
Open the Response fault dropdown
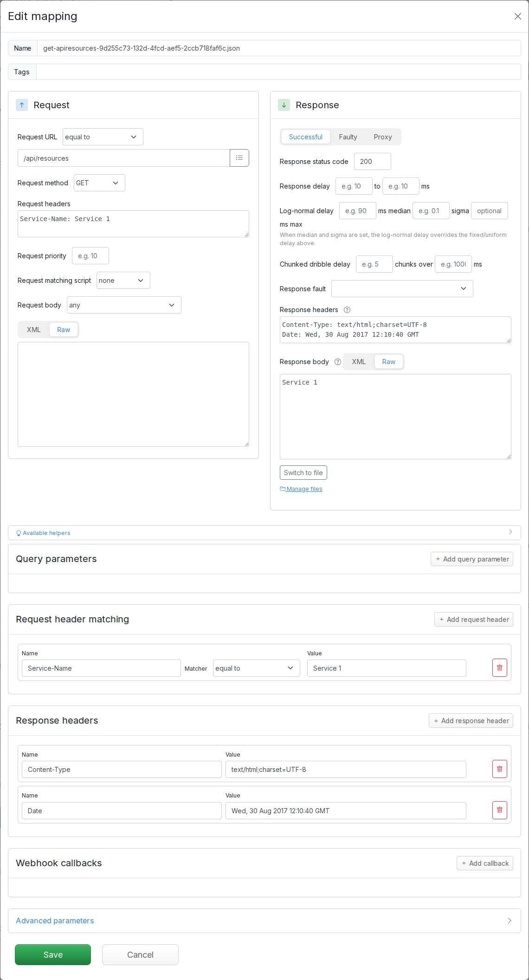(402, 289)
